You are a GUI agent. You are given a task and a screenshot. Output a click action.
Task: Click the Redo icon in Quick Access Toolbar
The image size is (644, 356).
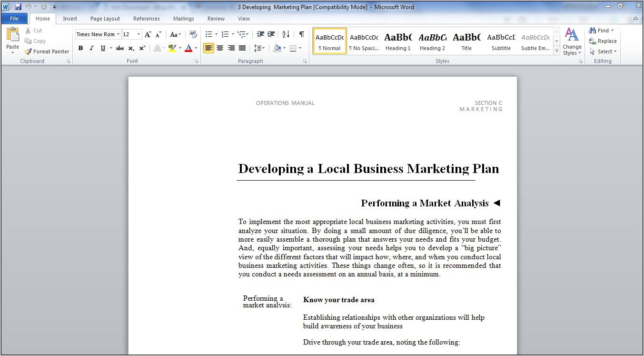click(44, 7)
